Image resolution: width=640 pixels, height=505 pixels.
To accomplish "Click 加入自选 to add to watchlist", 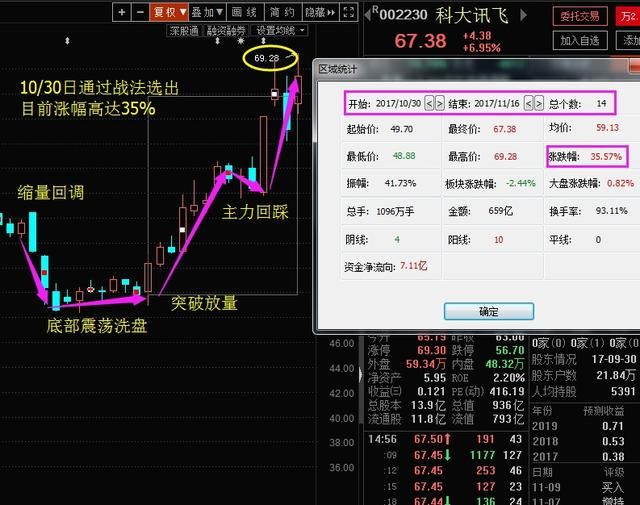I will (x=580, y=40).
